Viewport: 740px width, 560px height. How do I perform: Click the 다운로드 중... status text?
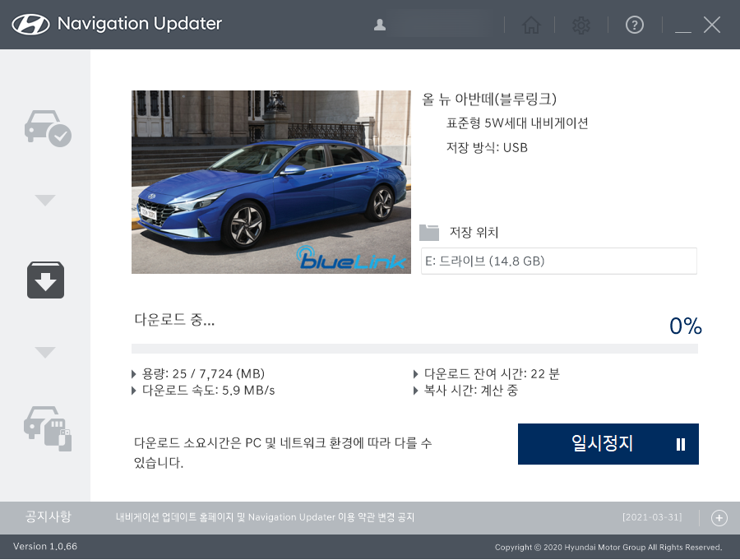tap(174, 320)
